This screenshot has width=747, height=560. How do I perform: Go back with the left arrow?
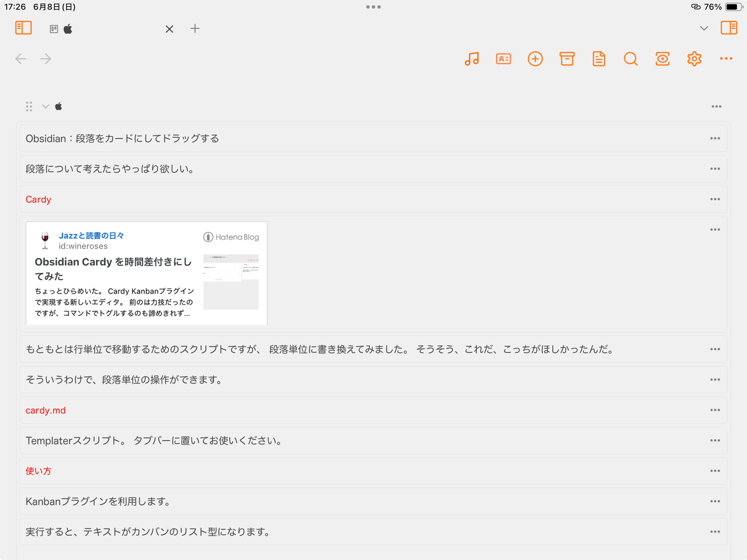click(21, 59)
